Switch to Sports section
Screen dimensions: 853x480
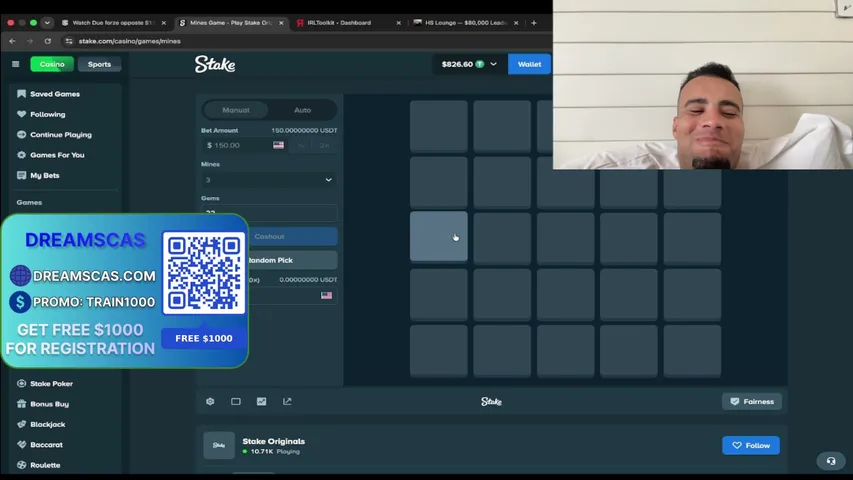click(99, 64)
